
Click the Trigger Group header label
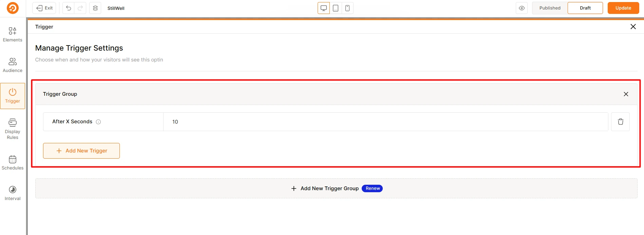(x=60, y=94)
